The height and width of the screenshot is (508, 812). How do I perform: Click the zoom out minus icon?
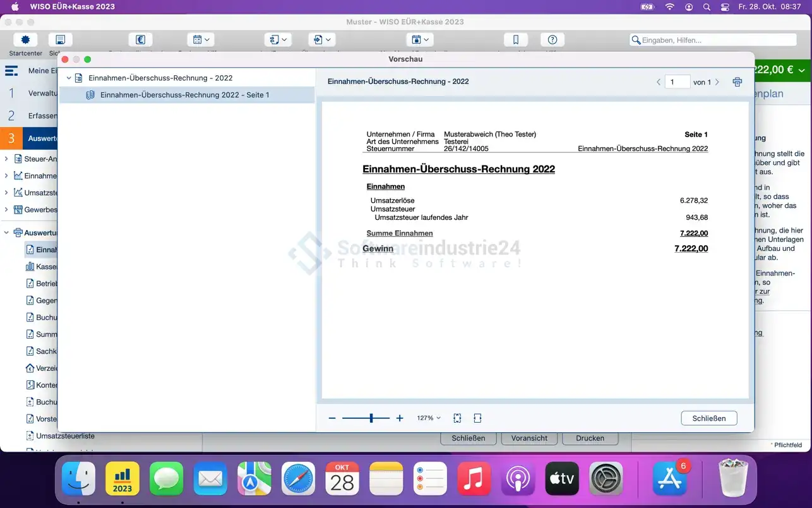click(x=332, y=418)
